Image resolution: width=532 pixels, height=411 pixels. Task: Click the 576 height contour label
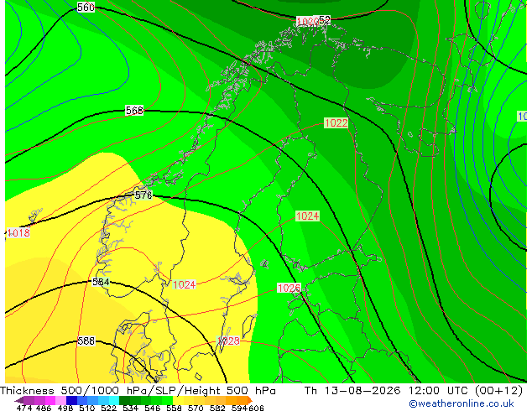click(x=143, y=195)
